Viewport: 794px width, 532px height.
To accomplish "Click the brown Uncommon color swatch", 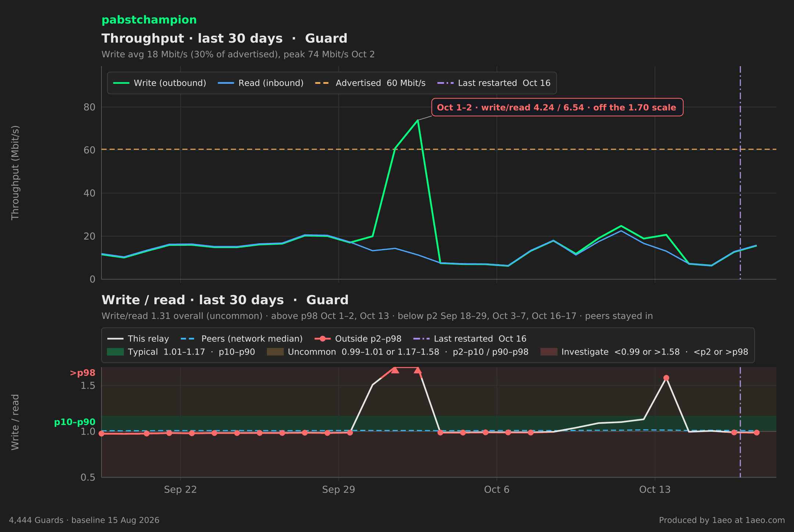I will coord(275,352).
